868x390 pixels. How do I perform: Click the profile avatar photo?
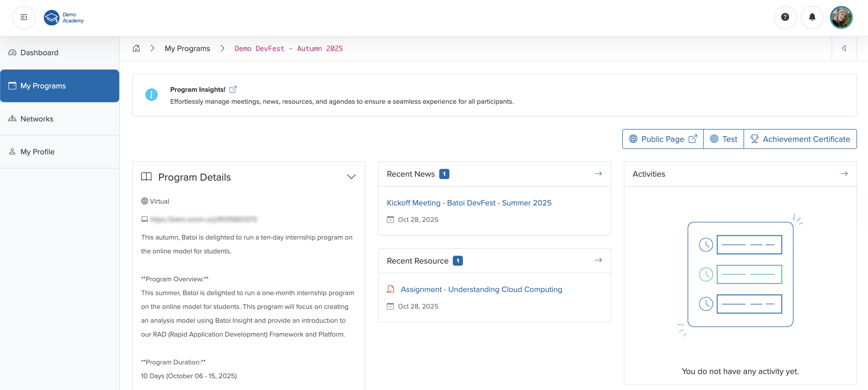(x=841, y=17)
